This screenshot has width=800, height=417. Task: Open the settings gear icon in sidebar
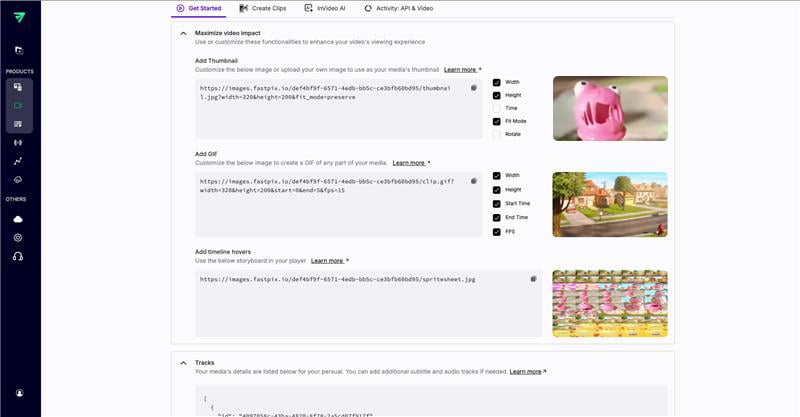tap(18, 237)
